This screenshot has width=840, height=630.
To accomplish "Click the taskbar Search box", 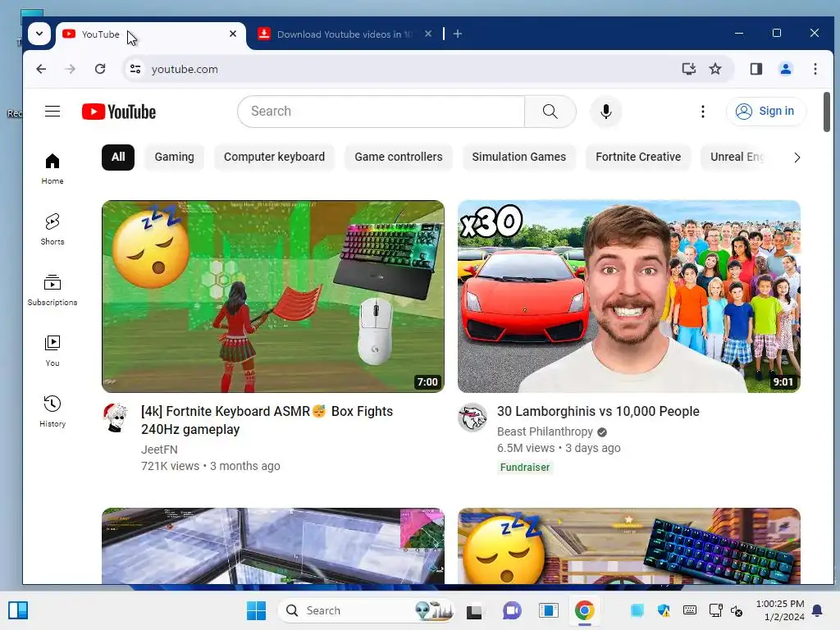I will tap(367, 610).
